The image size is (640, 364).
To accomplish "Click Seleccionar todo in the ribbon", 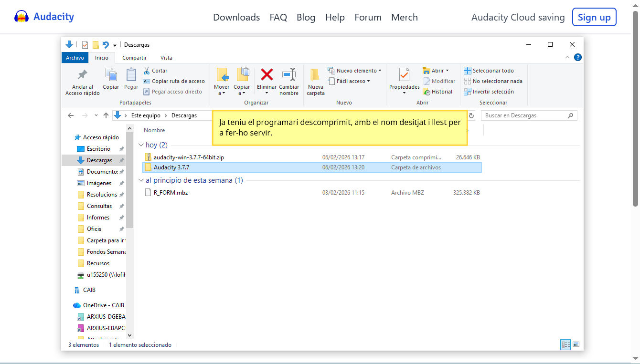I will [x=489, y=71].
